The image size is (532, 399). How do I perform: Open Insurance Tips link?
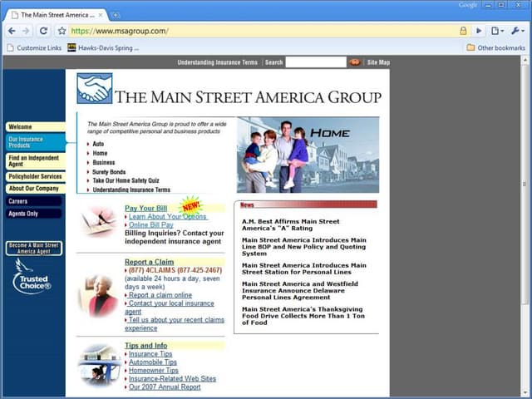(150, 354)
